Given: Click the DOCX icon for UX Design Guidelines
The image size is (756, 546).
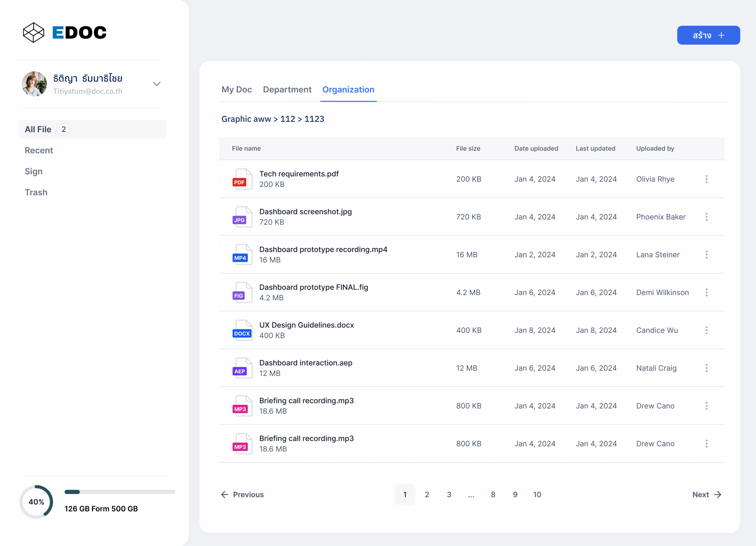Looking at the screenshot, I should [x=242, y=330].
